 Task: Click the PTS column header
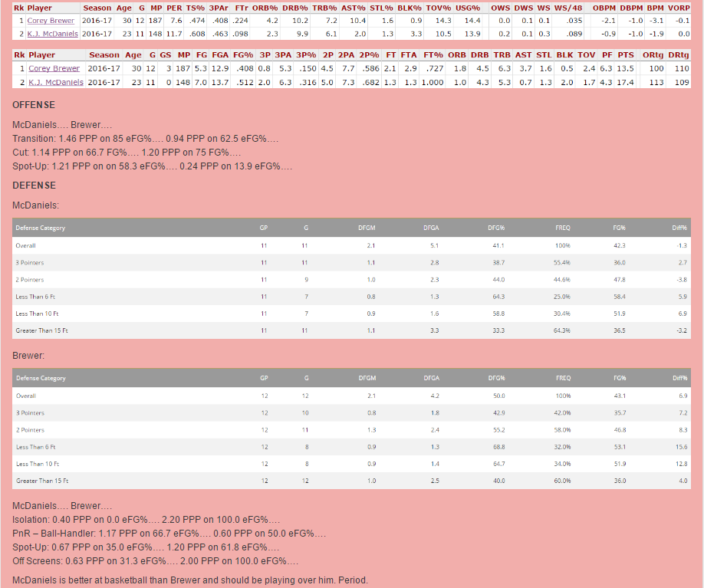click(626, 54)
